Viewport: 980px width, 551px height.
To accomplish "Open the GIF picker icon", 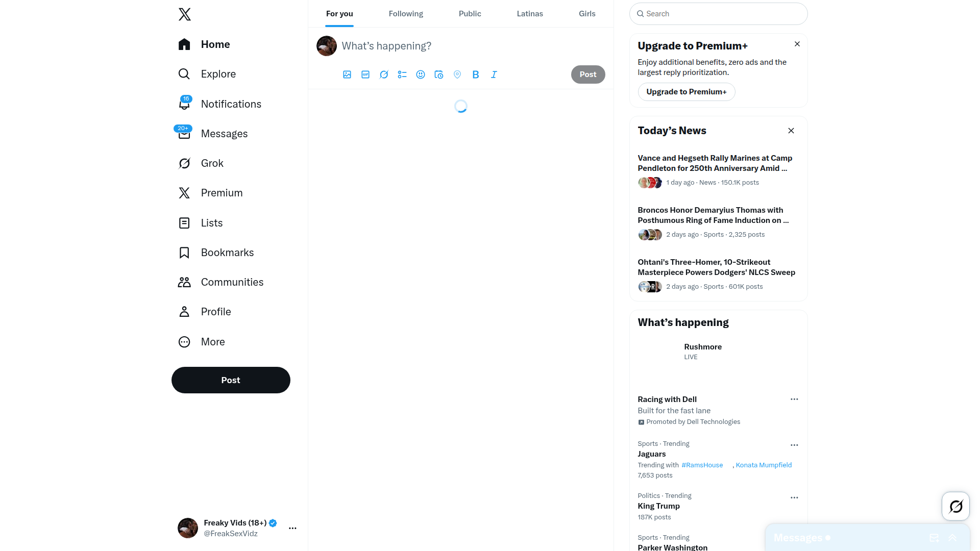I will [365, 74].
